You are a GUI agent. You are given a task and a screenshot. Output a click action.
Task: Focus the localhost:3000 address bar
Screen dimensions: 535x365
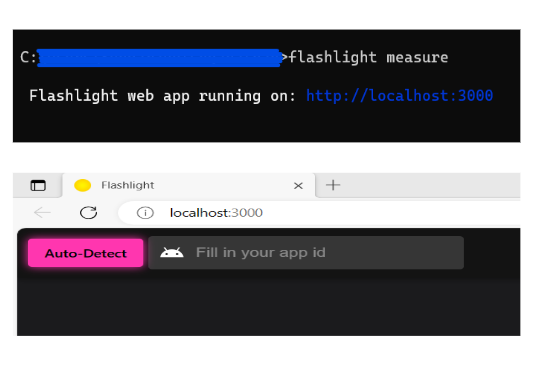point(319,213)
